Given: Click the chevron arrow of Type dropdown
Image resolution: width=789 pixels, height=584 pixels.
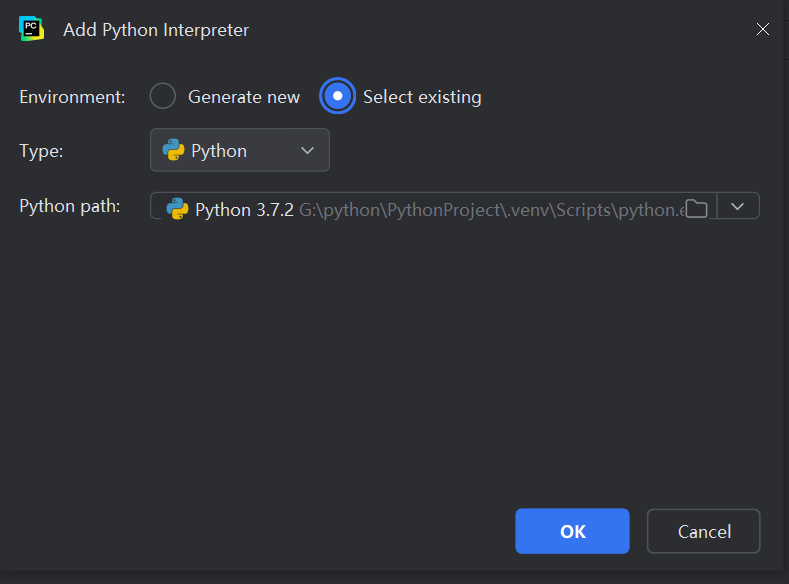Looking at the screenshot, I should (x=307, y=151).
